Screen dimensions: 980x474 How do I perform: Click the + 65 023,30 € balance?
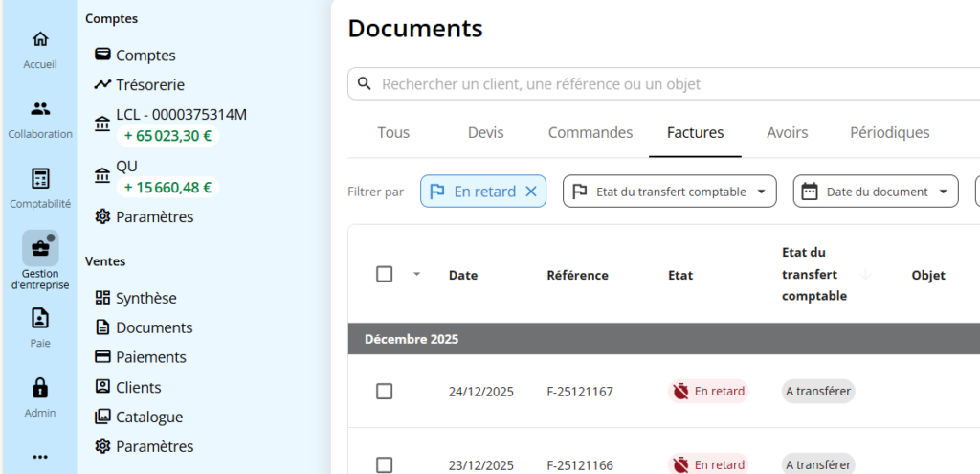[x=167, y=136]
